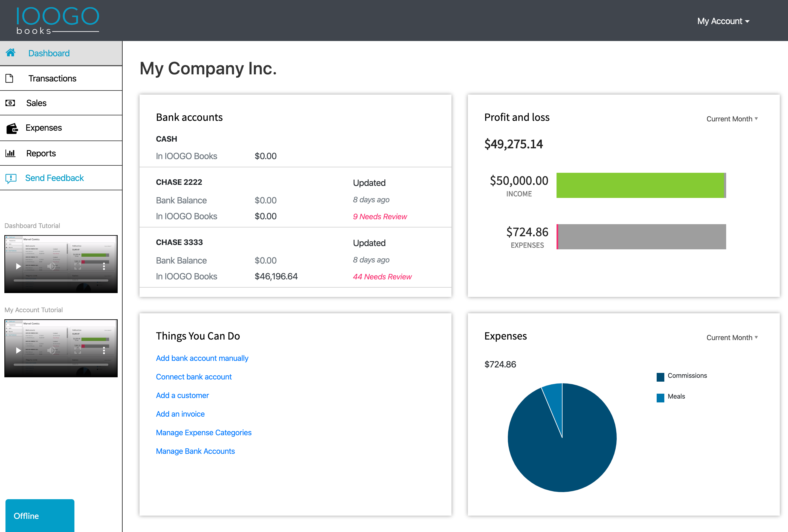The image size is (788, 532).
Task: Open fullscreen on Dashboard Tutorial video
Action: [78, 266]
